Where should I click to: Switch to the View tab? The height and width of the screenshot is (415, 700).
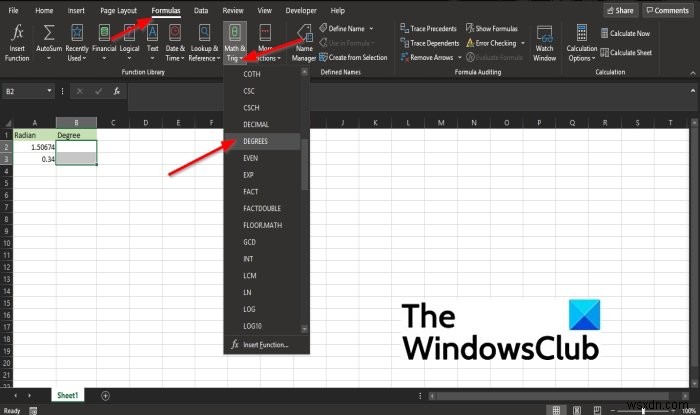[264, 10]
